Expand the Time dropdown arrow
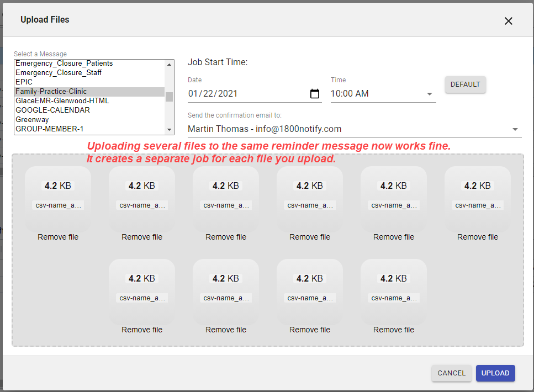Viewport: 534px width, 392px height. (430, 94)
